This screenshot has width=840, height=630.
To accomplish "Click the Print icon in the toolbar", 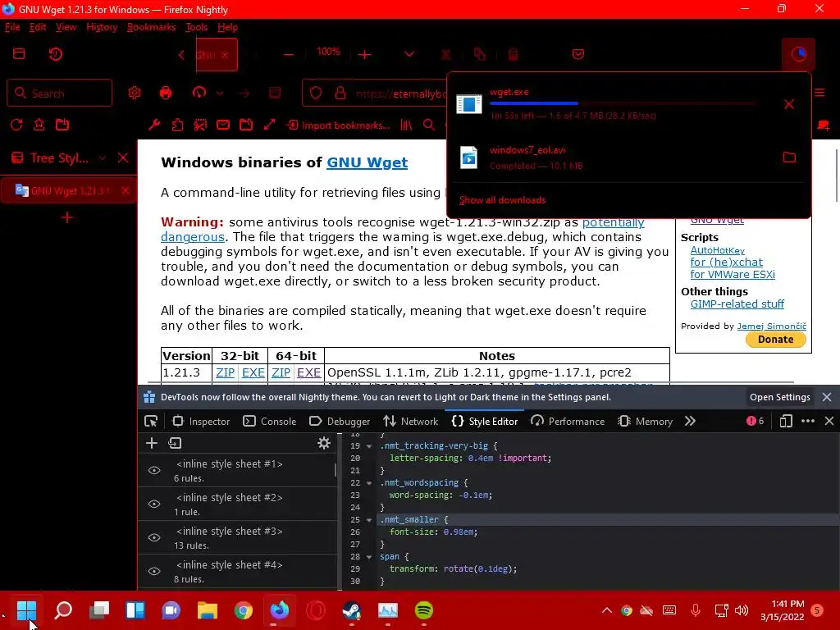I will [166, 93].
